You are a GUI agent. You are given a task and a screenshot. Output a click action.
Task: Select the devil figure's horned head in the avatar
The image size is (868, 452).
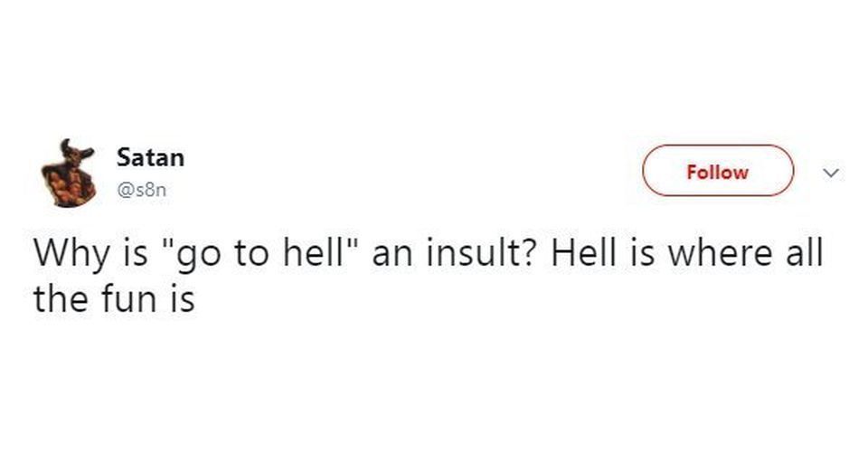pos(75,152)
